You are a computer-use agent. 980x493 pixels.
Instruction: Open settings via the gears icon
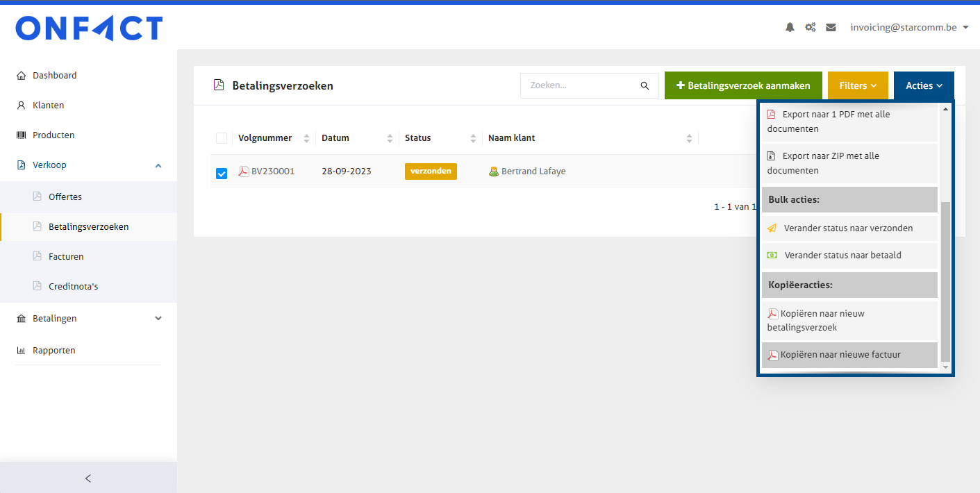pos(810,28)
